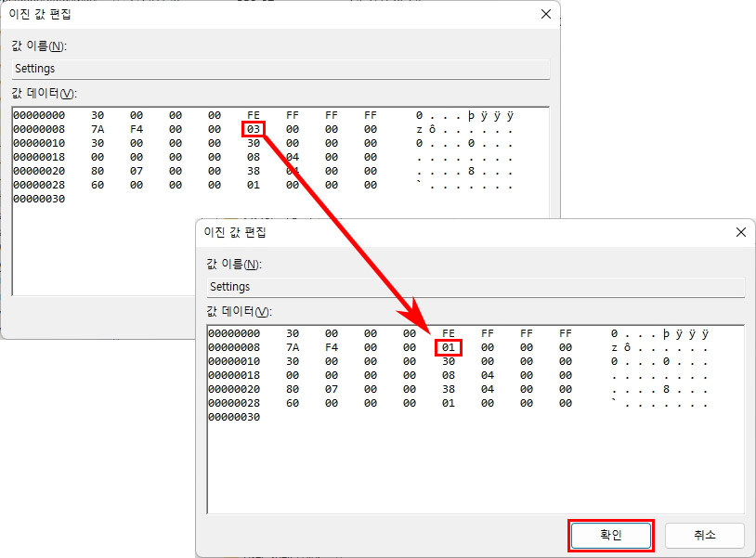
Task: Cancel editing with the 취소 button
Action: coord(704,535)
